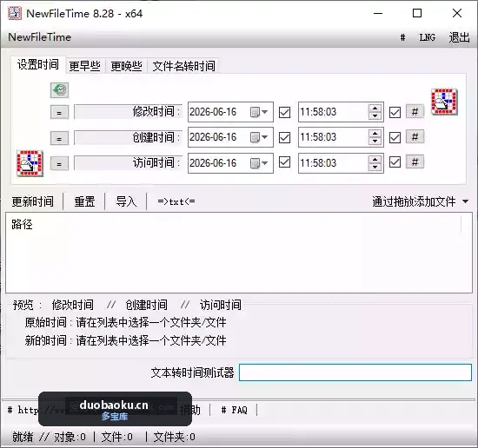The height and width of the screenshot is (448, 478).
Task: Click the # button in the 修改时间 row
Action: point(415,112)
